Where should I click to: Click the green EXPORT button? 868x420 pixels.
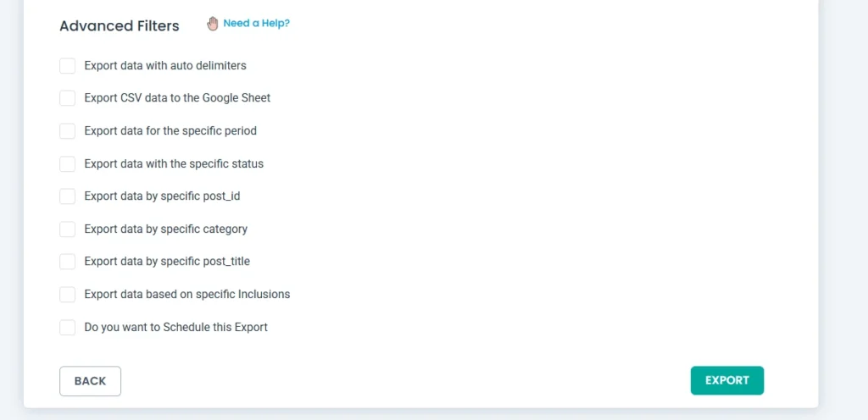726,381
